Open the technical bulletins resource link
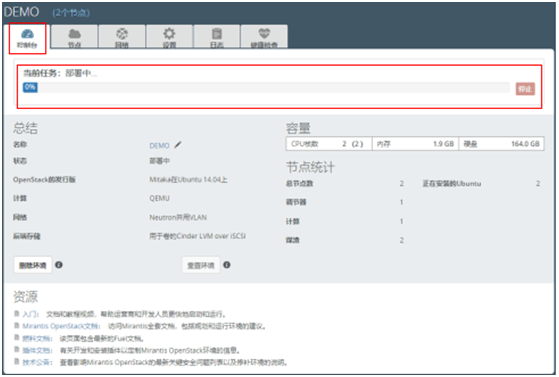 (x=37, y=362)
